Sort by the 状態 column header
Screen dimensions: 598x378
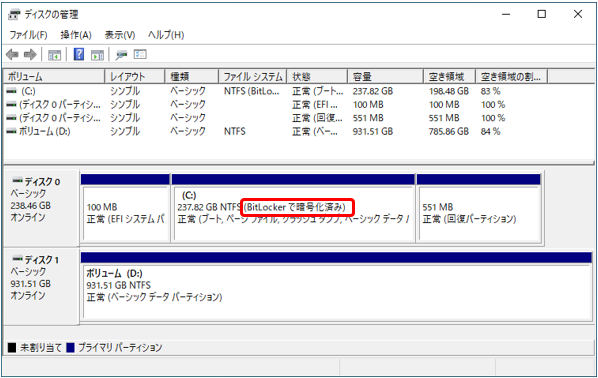pos(317,77)
